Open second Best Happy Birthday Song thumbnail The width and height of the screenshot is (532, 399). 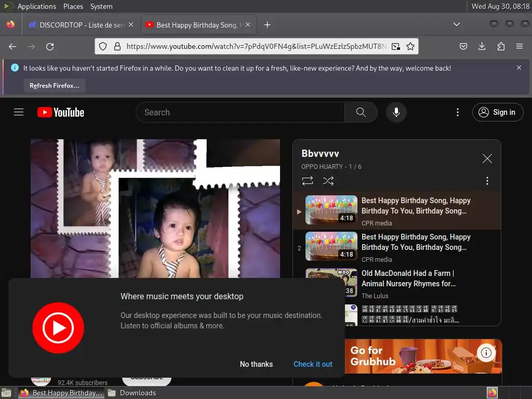tap(331, 246)
